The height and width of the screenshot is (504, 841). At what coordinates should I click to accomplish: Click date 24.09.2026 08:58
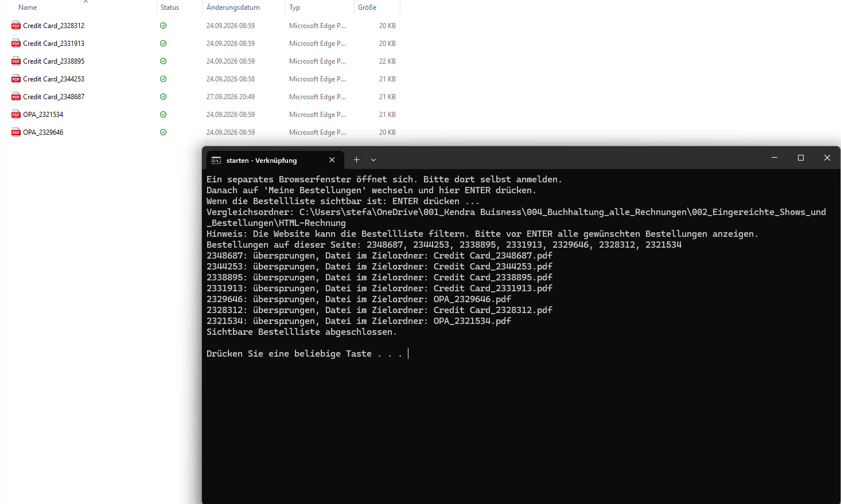[231, 79]
